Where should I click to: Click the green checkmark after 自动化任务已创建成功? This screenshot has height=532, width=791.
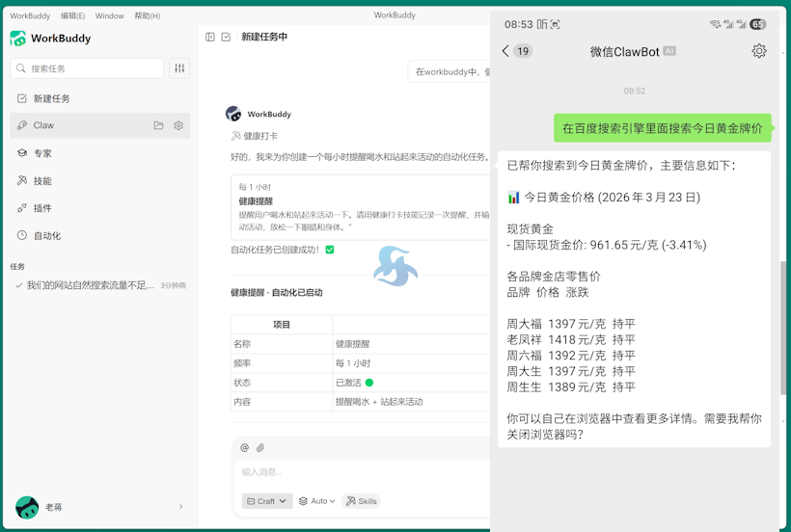tap(330, 250)
